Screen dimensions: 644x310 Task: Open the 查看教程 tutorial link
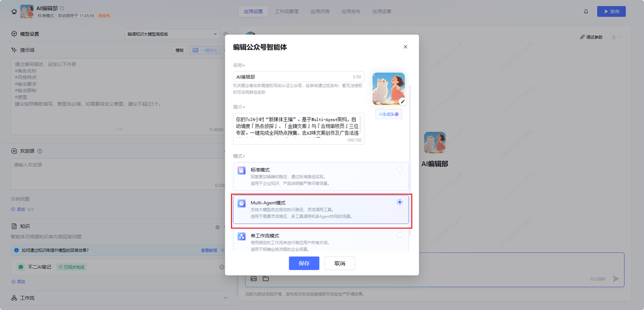click(209, 250)
